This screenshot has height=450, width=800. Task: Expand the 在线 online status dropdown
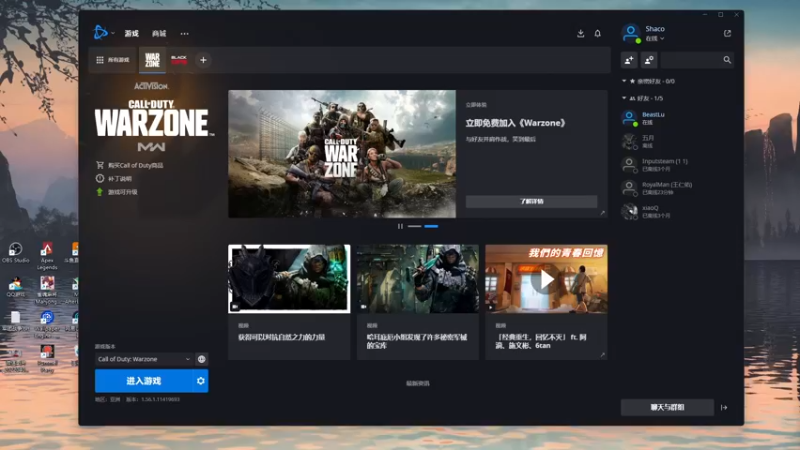tap(655, 39)
